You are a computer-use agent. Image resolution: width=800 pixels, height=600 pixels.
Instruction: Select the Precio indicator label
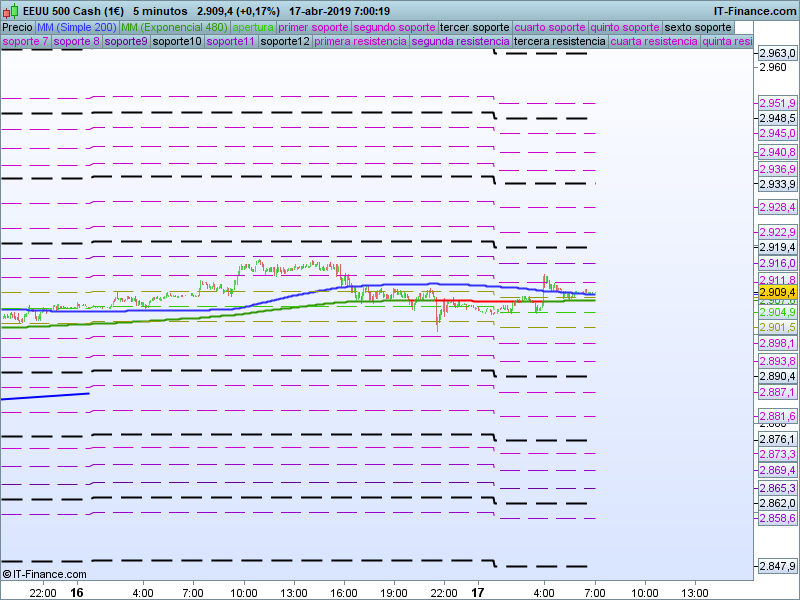[x=17, y=27]
